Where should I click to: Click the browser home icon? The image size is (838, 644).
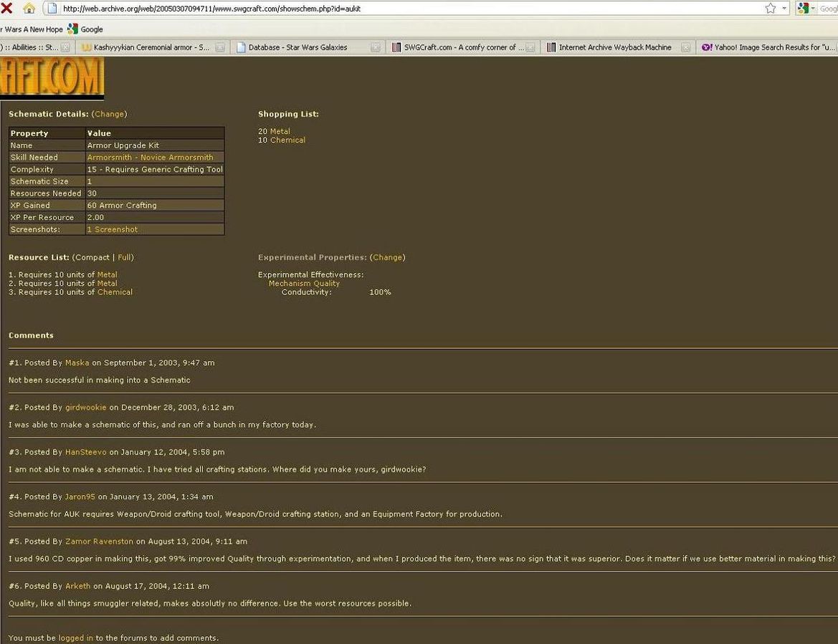point(29,8)
